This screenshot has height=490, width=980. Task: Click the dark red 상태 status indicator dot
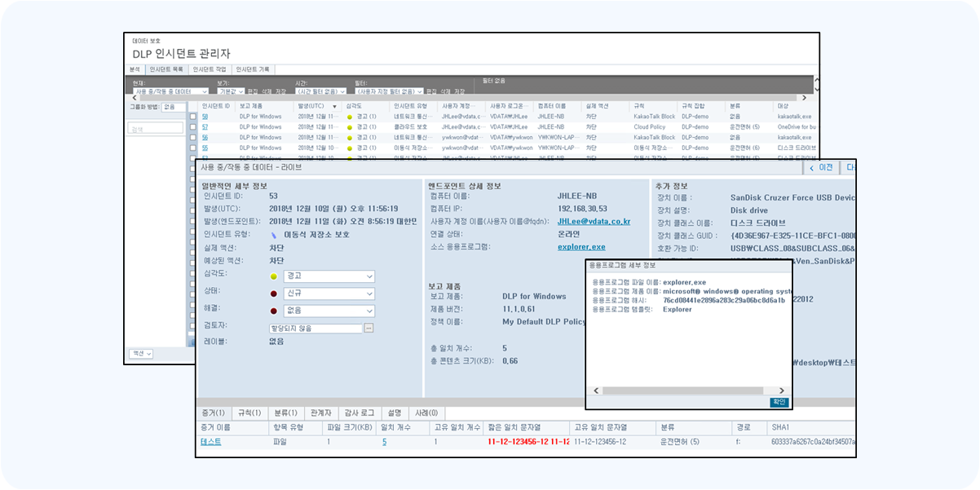coord(274,294)
